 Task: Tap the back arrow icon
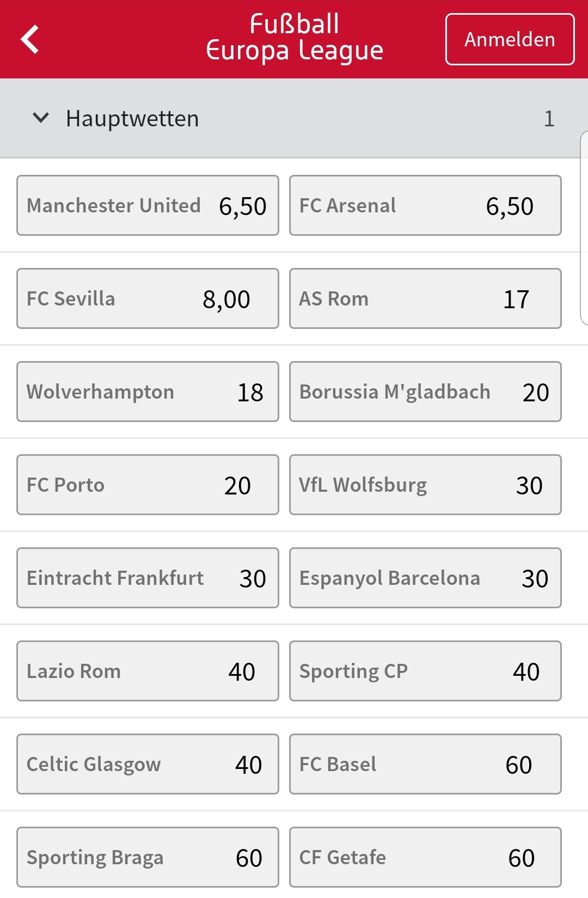(x=30, y=39)
